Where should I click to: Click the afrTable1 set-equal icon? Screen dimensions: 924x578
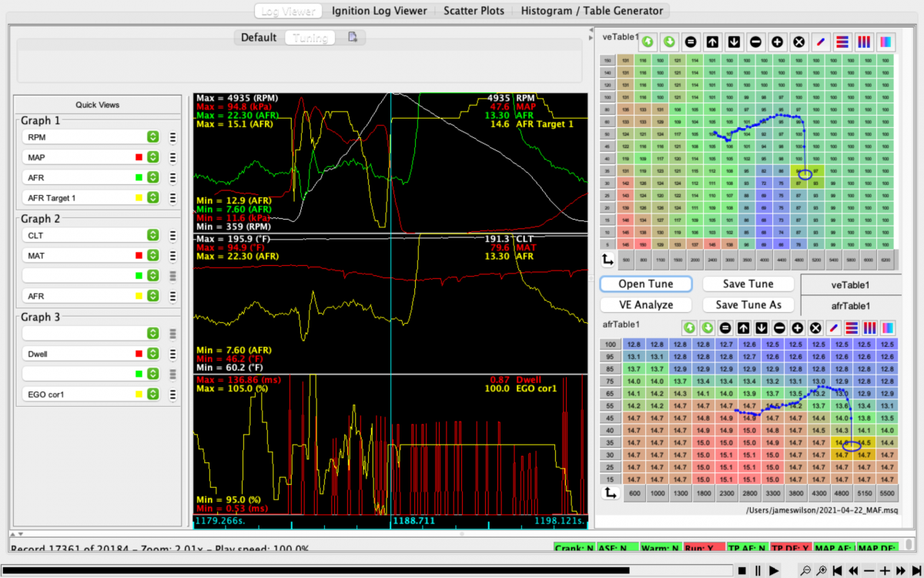[724, 327]
